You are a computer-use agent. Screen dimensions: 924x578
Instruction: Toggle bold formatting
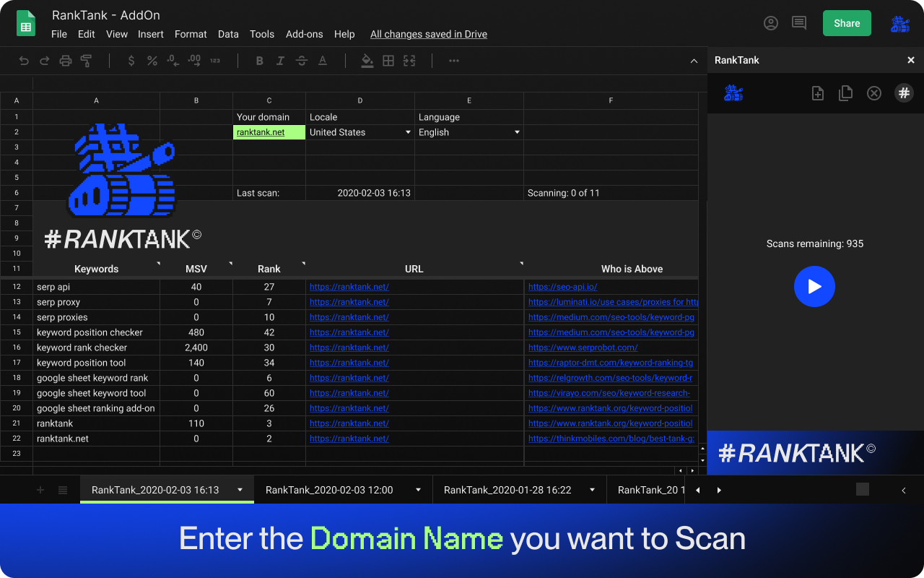(260, 61)
